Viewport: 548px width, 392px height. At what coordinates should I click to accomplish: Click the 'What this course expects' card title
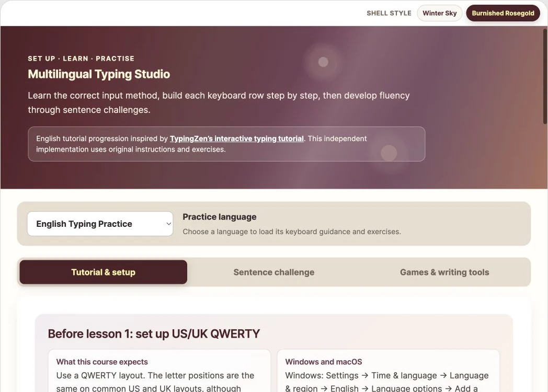click(102, 362)
